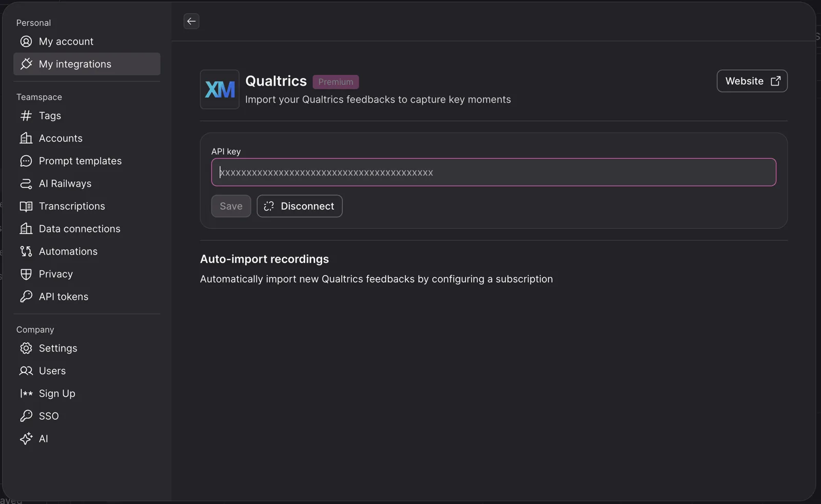Viewport: 821px width, 504px height.
Task: Click the Users people icon
Action: 26,371
